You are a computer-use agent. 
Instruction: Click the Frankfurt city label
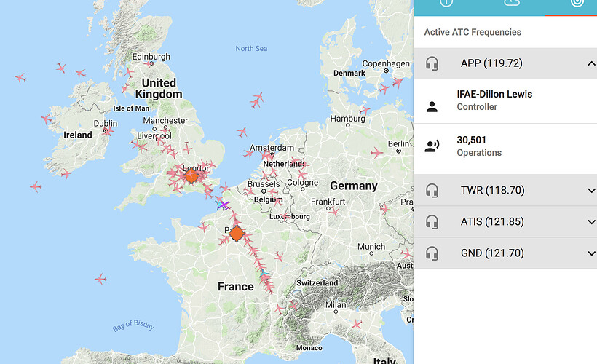click(328, 202)
